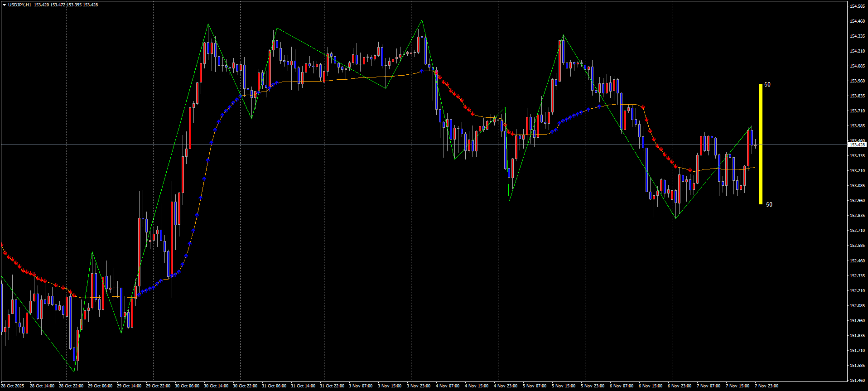Click the "6 Nov 23:00" time label
The image size is (868, 391).
tap(680, 386)
